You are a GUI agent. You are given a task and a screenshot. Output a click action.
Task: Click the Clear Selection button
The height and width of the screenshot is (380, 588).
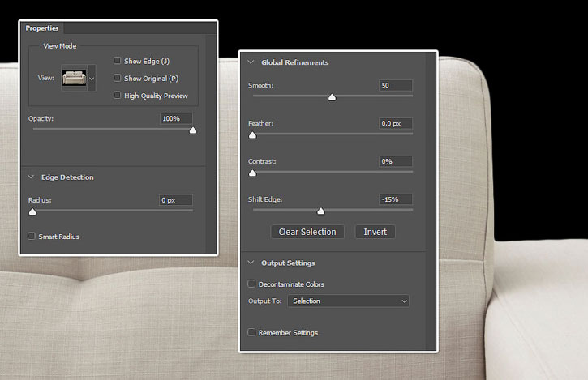(x=307, y=232)
